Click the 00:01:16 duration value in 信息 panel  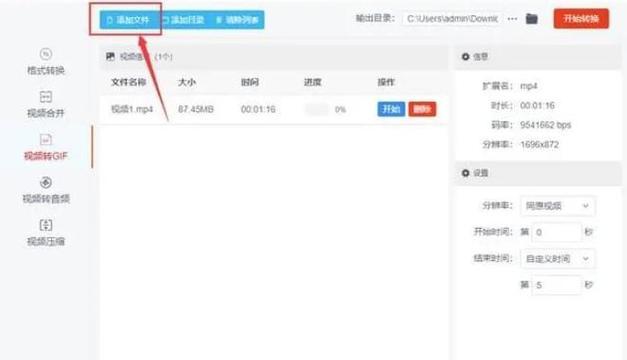(x=537, y=106)
